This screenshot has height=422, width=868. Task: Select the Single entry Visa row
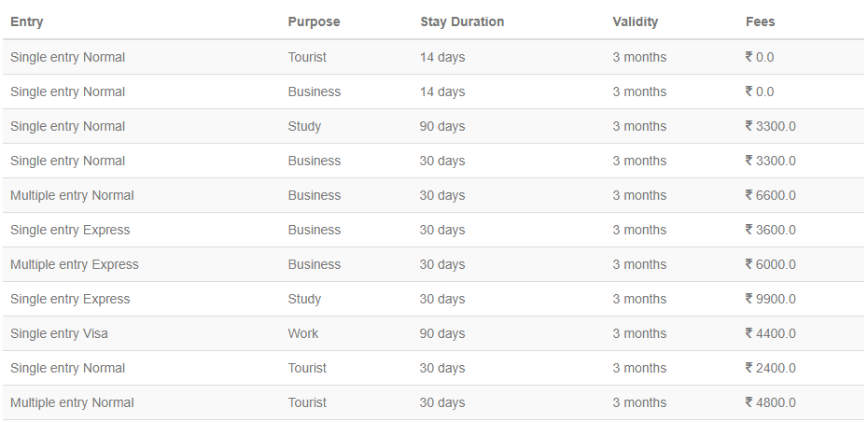(x=59, y=333)
